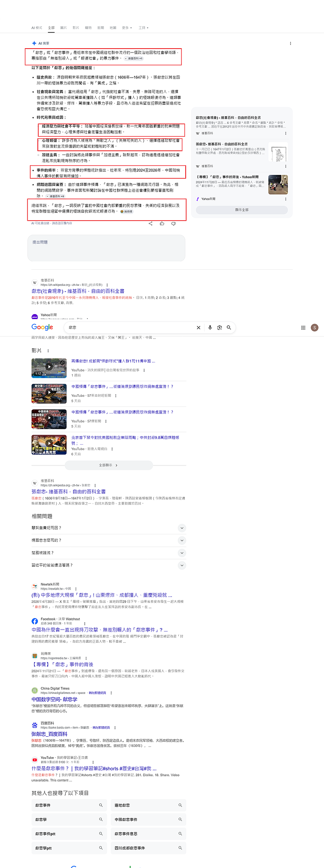
Task: Click the magnifier search icon in the search bar
Action: [229, 327]
